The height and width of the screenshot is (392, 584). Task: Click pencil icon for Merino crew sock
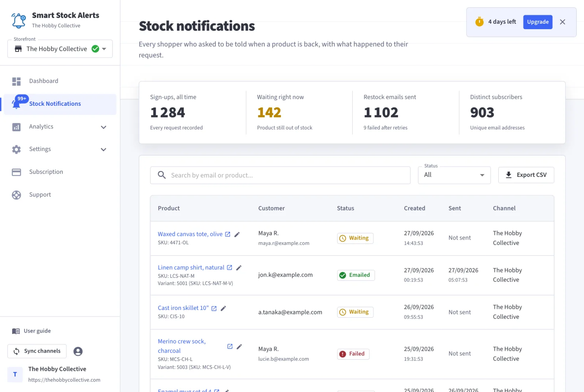[239, 346]
